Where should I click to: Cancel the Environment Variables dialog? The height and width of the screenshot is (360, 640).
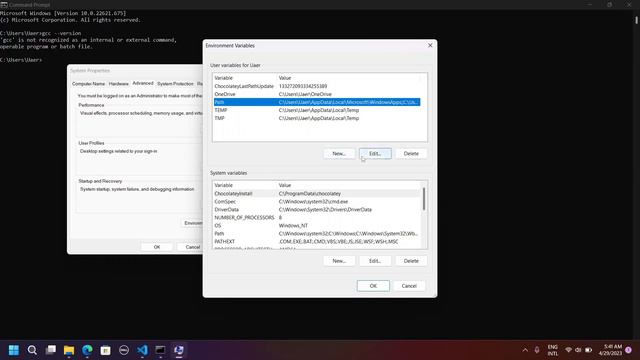[409, 286]
